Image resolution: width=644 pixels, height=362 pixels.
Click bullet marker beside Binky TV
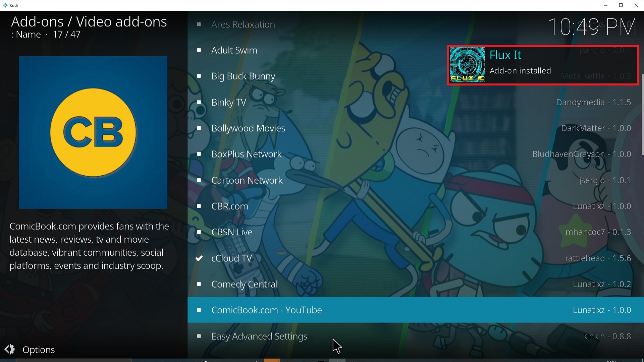click(199, 102)
